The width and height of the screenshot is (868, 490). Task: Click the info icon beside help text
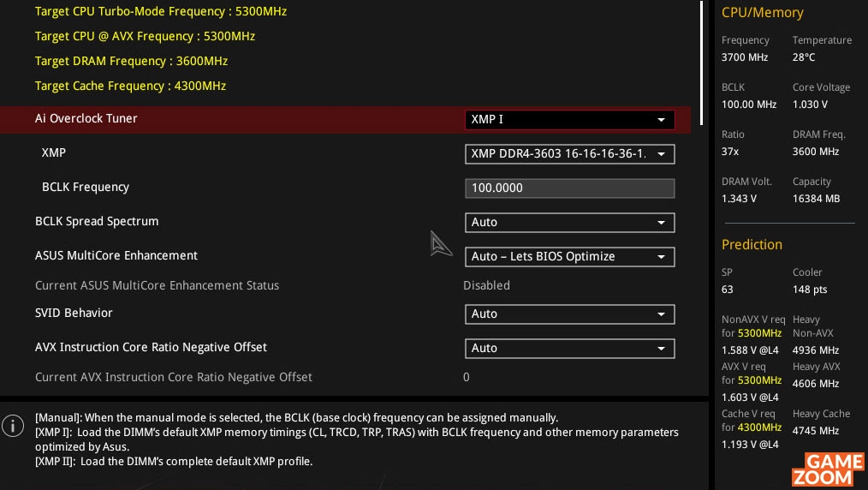click(13, 426)
